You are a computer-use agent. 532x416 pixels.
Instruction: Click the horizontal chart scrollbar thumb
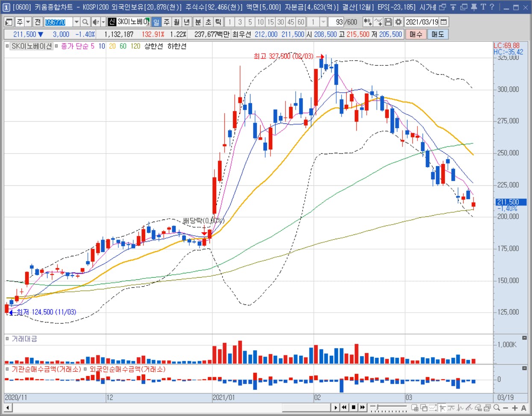point(306,407)
